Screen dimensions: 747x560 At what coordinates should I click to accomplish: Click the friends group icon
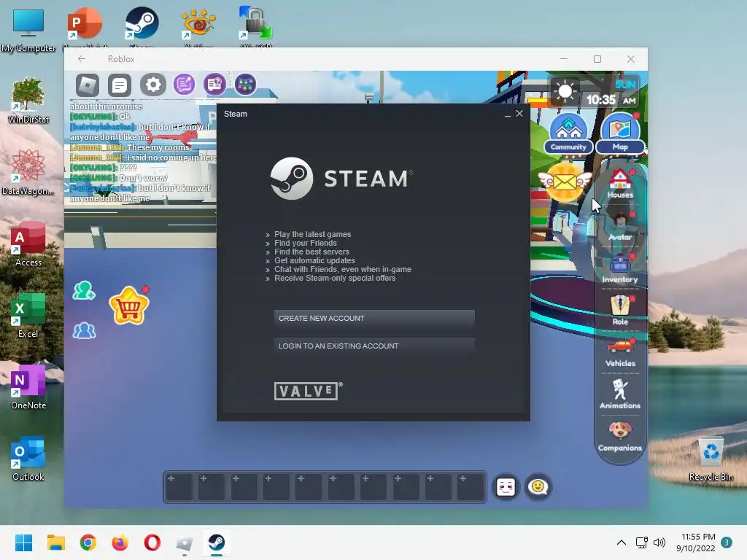click(x=84, y=330)
